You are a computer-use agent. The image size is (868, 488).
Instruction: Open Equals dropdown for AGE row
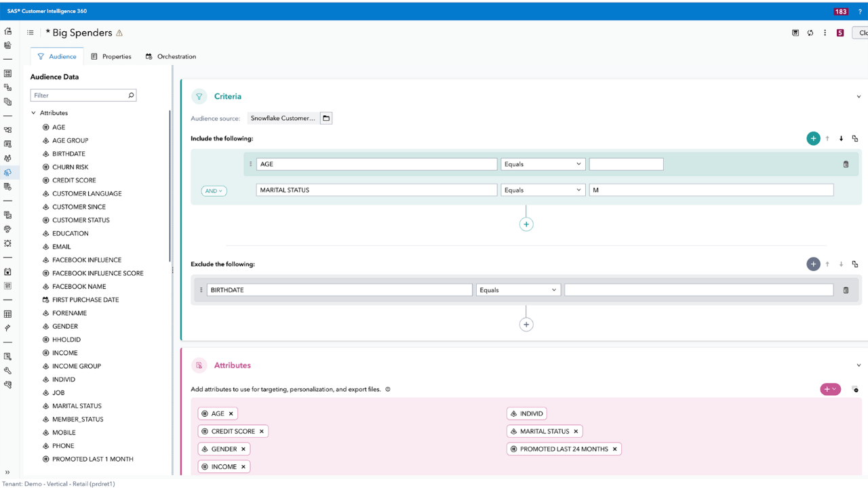(542, 164)
